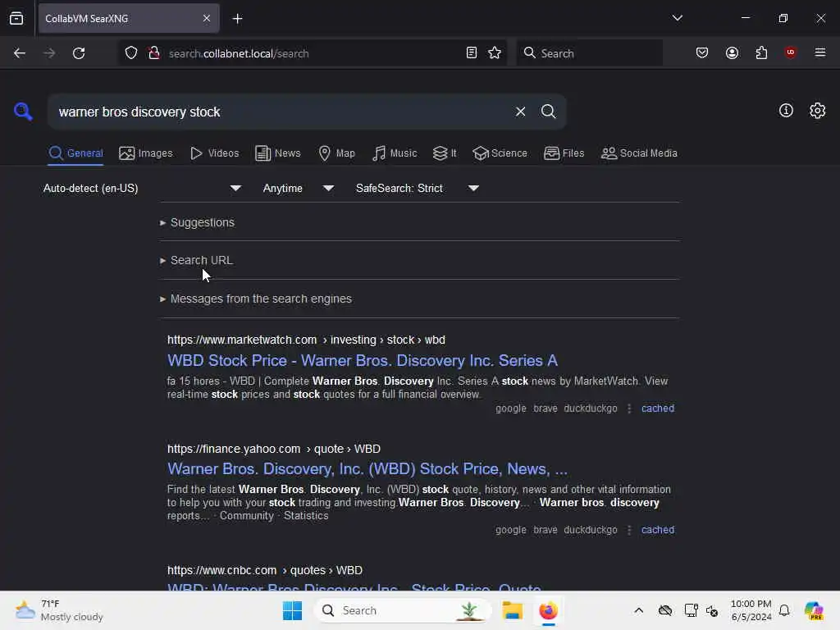Open the WBD Stock Price MarketWatch result
840x630 pixels.
[x=362, y=361]
